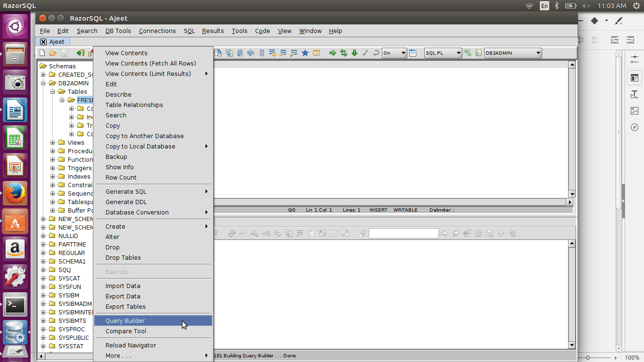644x362 pixels.
Task: Click the New file icon in toolbar
Action: tap(42, 53)
